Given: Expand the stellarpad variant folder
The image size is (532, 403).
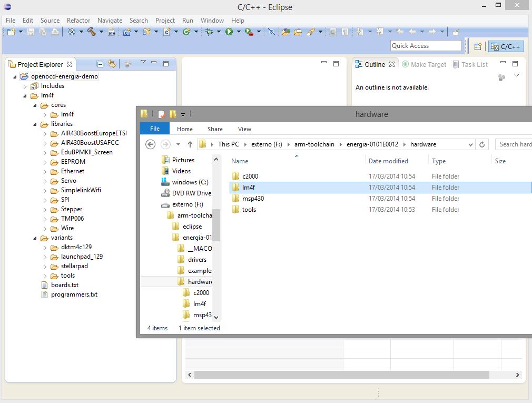Looking at the screenshot, I should (45, 267).
